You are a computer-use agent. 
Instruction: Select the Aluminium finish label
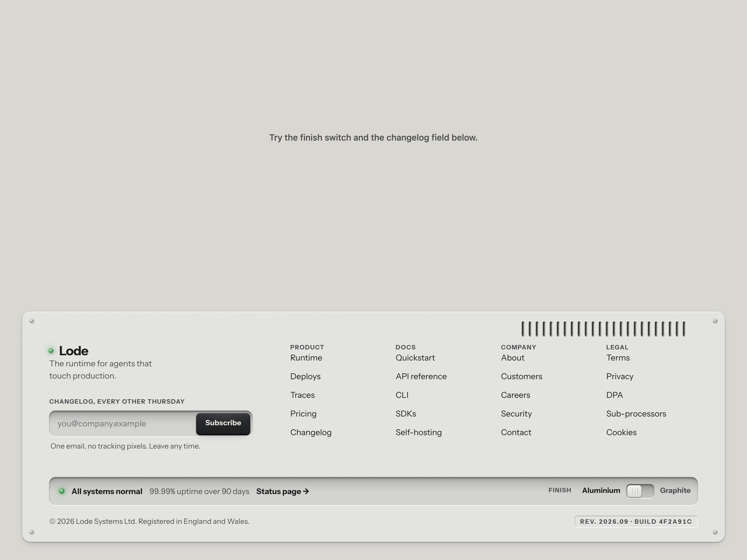[x=601, y=490]
